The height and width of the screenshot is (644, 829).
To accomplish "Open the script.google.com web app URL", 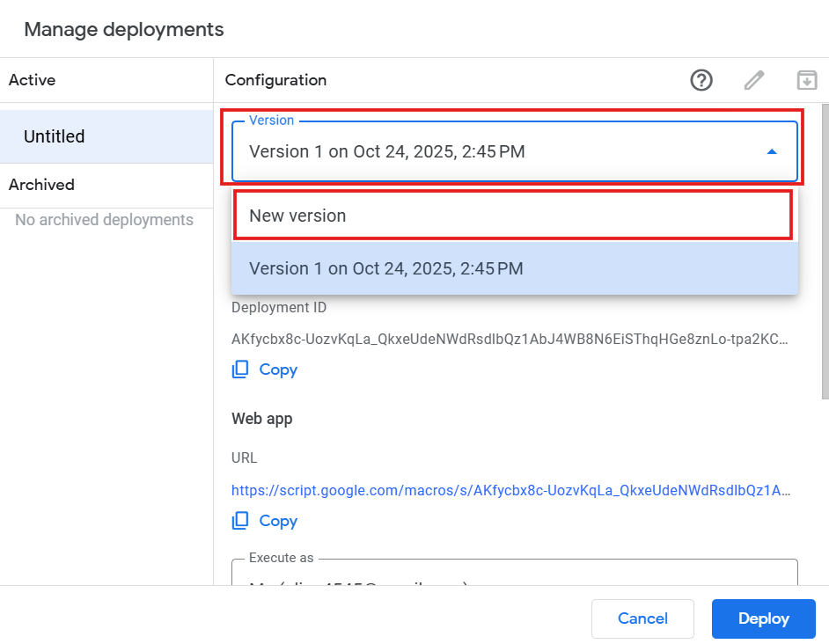I will [510, 491].
